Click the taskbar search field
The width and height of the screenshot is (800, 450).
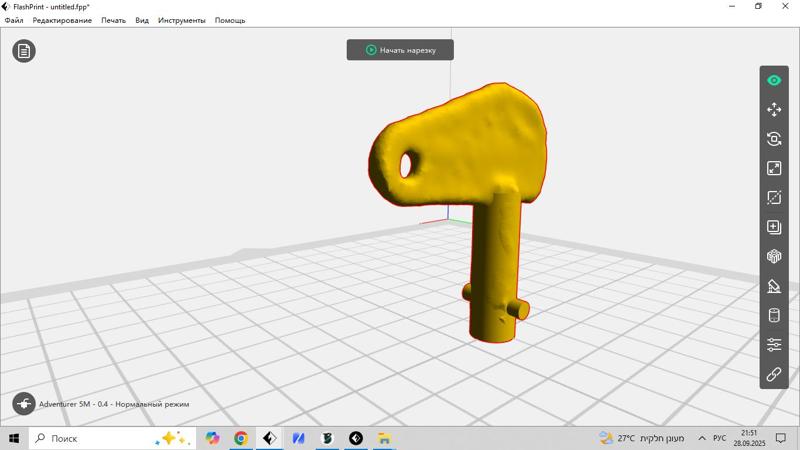112,438
